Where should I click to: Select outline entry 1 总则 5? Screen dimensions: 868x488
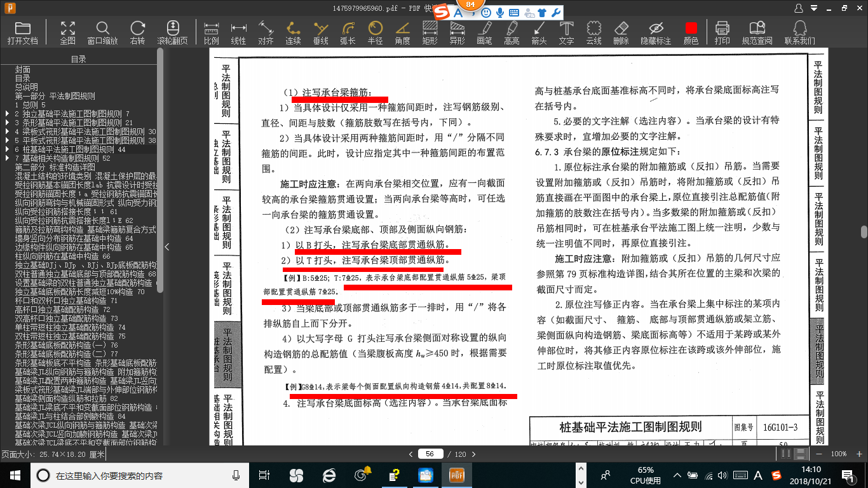[31, 105]
